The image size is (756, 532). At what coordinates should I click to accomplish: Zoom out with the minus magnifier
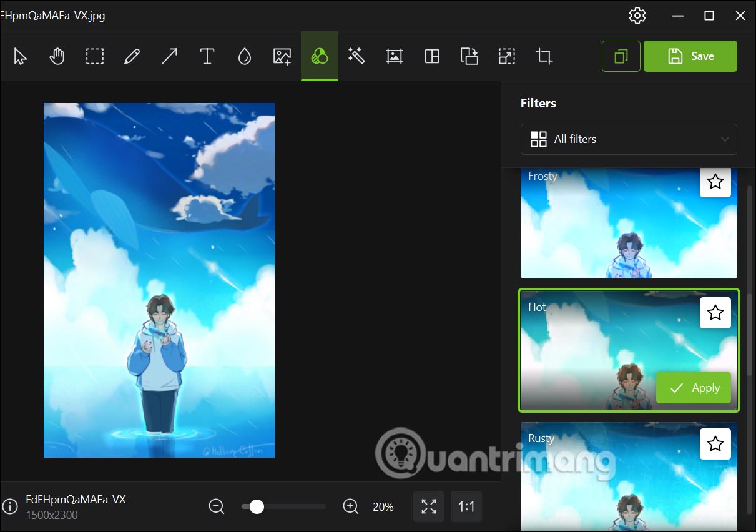point(217,506)
